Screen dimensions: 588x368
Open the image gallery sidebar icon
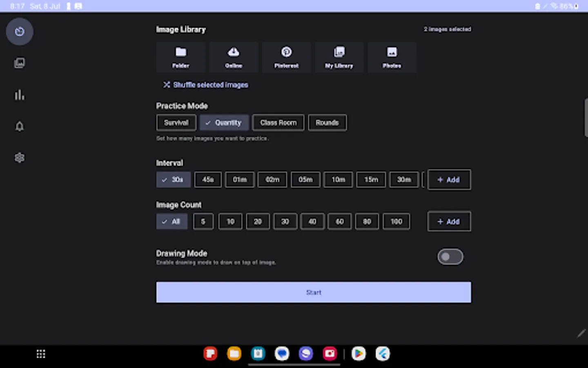pyautogui.click(x=20, y=63)
